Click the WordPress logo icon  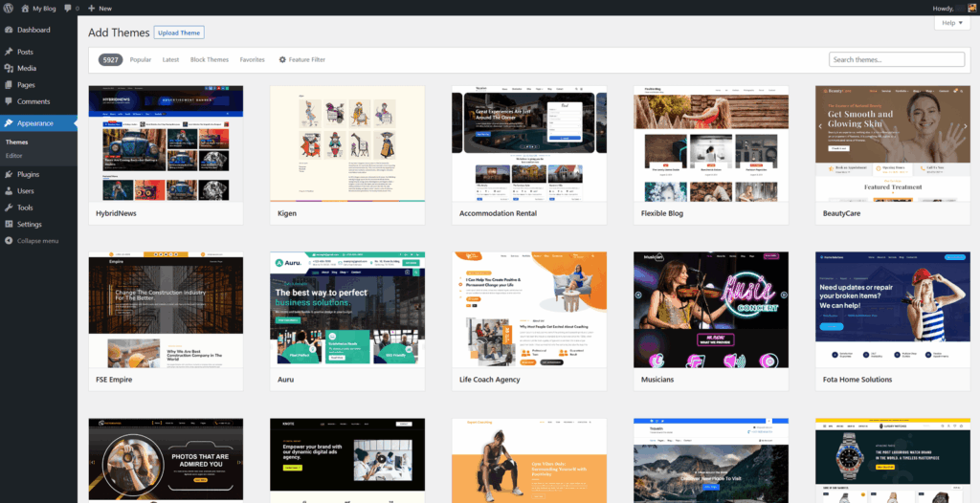[x=9, y=8]
